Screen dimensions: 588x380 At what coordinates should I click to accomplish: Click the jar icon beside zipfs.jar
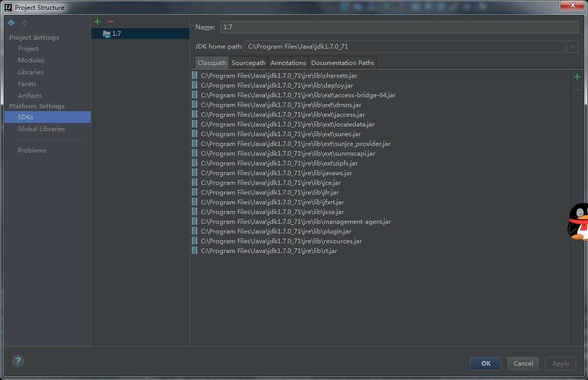tap(195, 163)
